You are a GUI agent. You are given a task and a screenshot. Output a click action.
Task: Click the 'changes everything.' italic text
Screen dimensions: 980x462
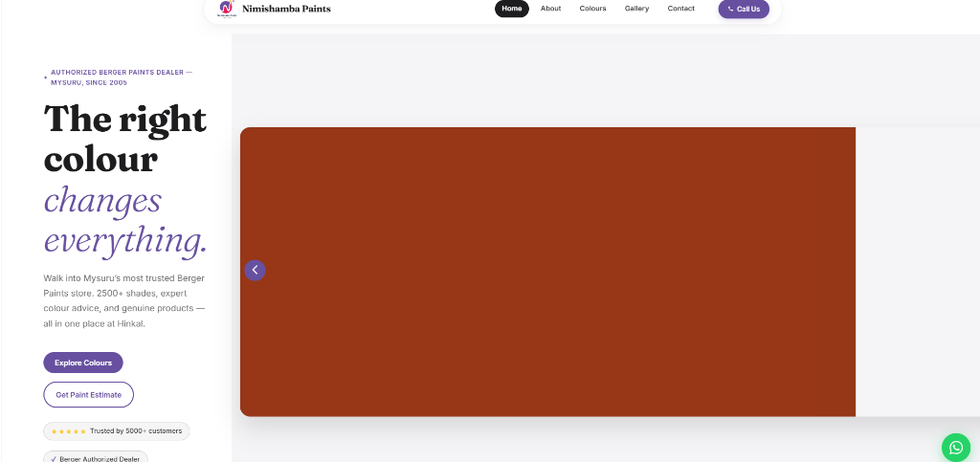125,220
